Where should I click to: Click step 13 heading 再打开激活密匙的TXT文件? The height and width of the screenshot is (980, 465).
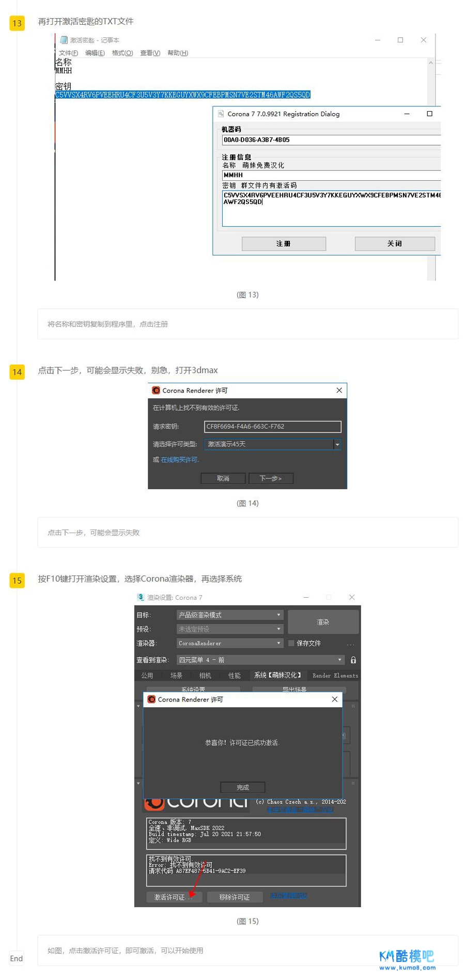[86, 21]
